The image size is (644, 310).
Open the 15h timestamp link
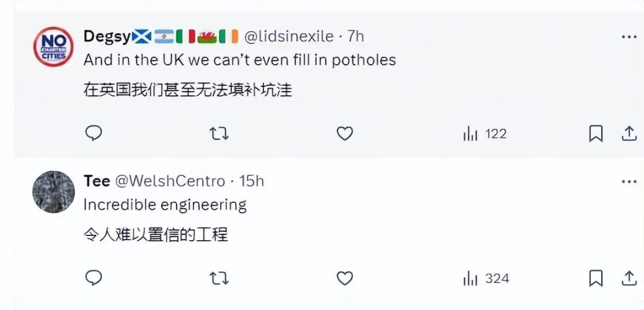(x=251, y=181)
